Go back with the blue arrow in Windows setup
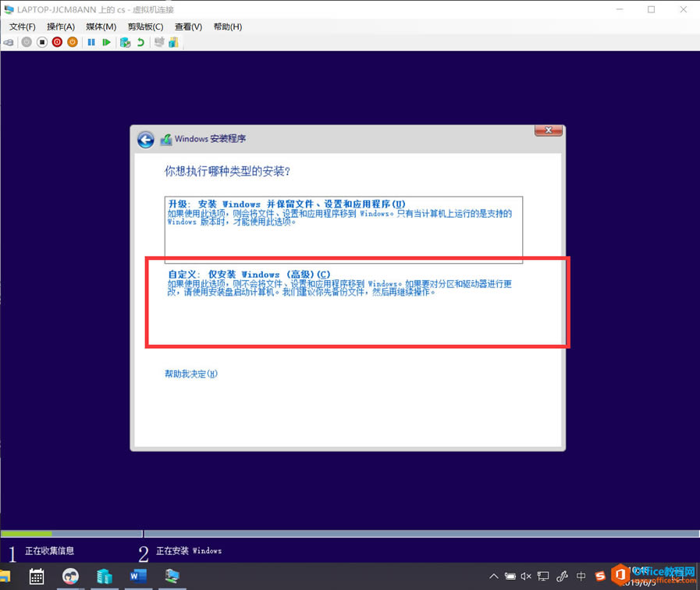 146,140
